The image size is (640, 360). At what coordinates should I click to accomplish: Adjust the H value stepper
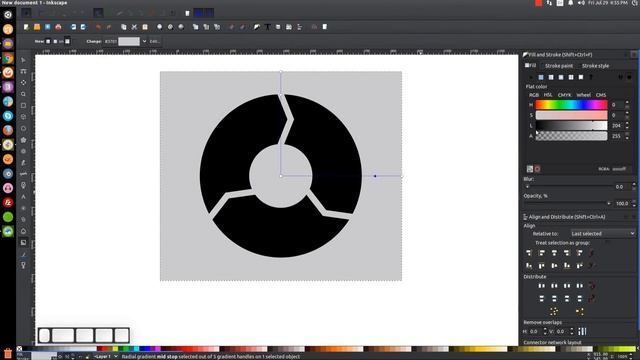pyautogui.click(x=627, y=105)
